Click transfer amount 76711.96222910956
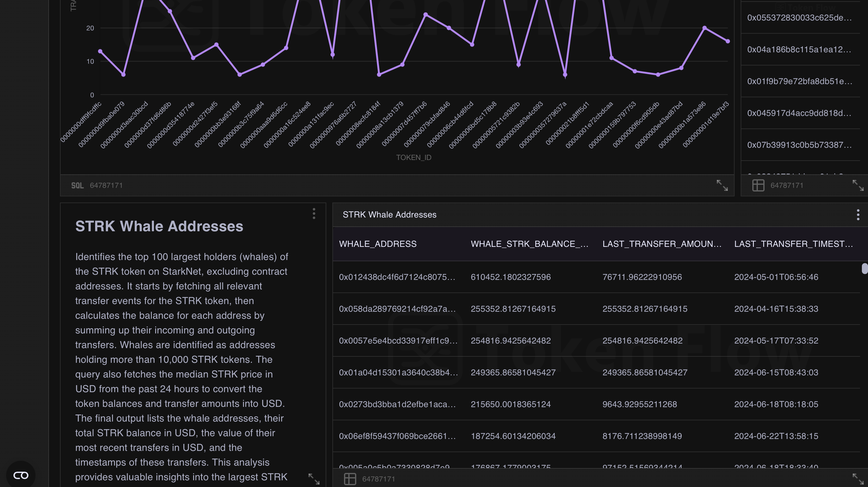 [642, 277]
